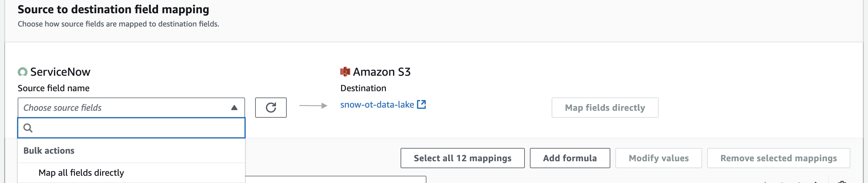Screen dimensions: 868x183
Task: Choose Map all fields directly option
Action: click(x=81, y=173)
